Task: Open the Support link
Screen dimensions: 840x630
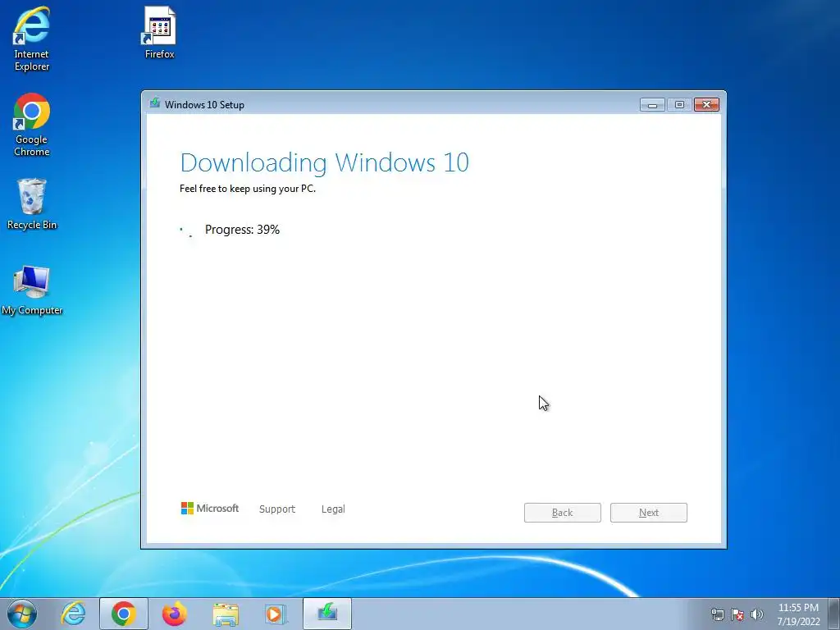Action: (x=277, y=509)
